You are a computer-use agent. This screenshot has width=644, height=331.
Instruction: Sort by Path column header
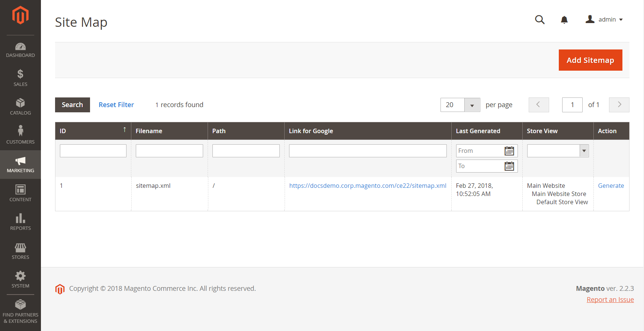click(x=246, y=131)
